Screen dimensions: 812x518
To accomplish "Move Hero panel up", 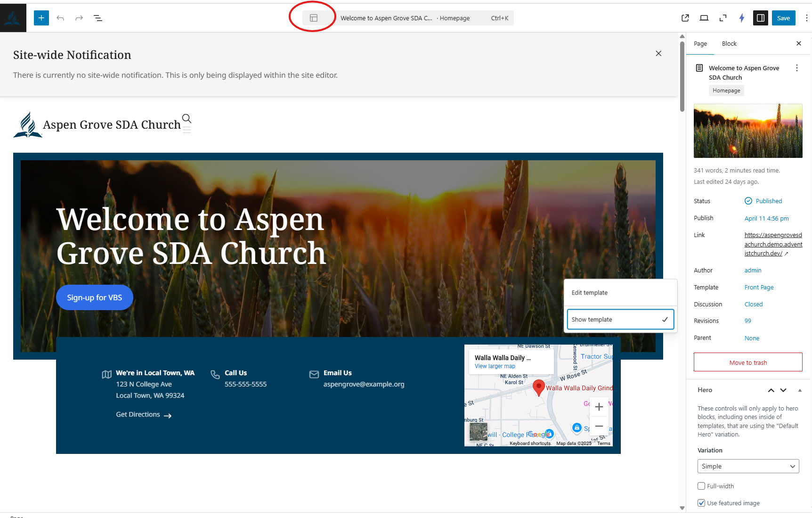I will (771, 390).
